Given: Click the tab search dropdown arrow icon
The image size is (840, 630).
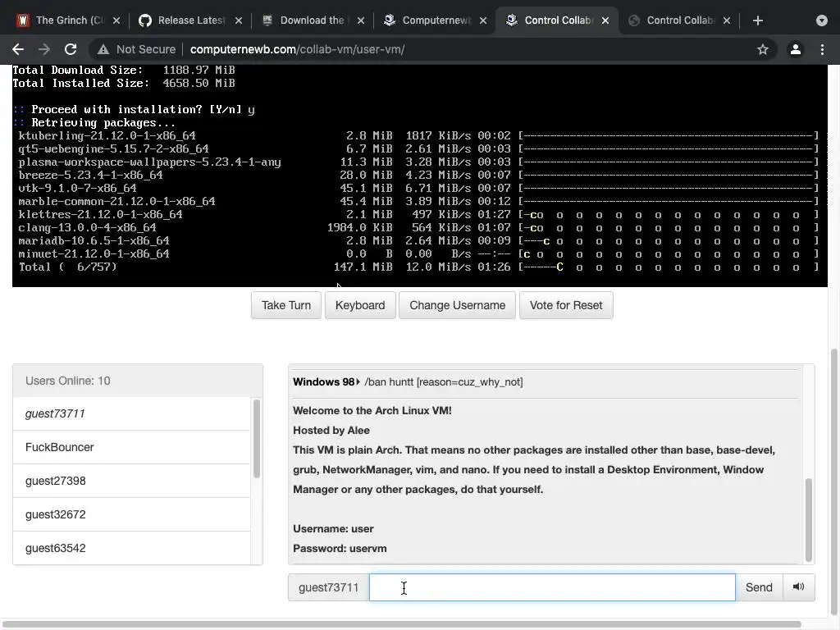Looking at the screenshot, I should pos(822,21).
